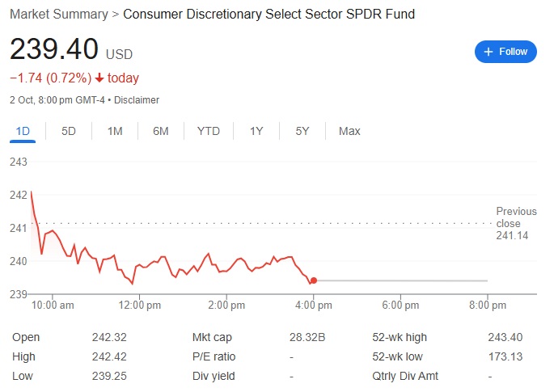Click the plus icon in Follow button
Image resolution: width=554 pixels, height=392 pixels.
(x=488, y=52)
